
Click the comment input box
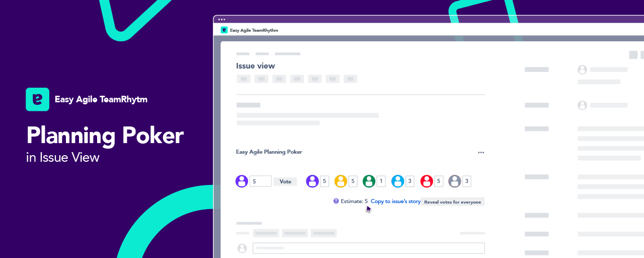click(369, 248)
